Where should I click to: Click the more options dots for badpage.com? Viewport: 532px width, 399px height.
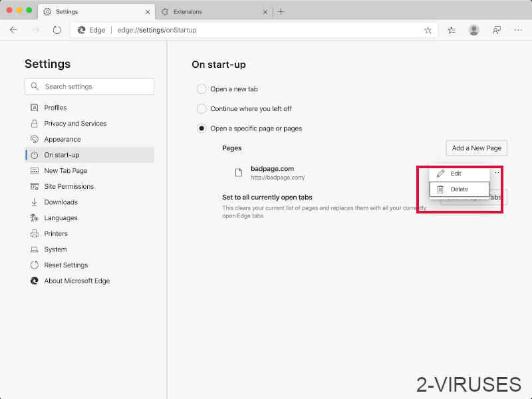[x=497, y=173]
